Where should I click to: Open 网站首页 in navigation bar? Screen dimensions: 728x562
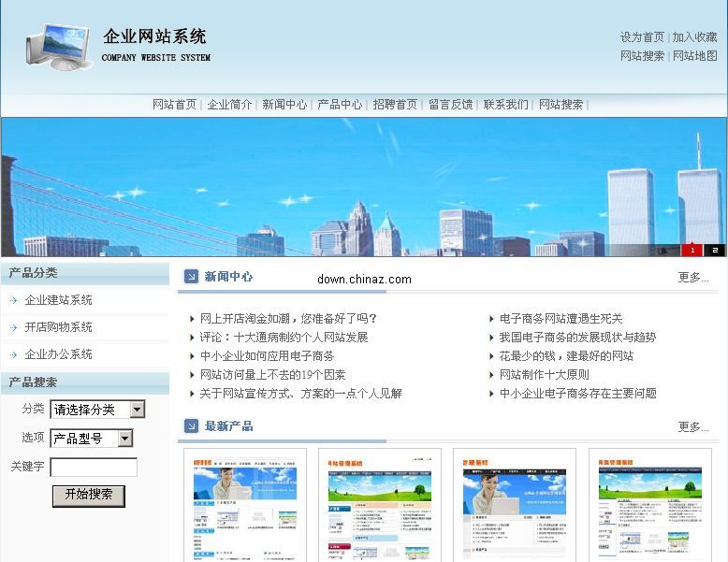click(175, 105)
